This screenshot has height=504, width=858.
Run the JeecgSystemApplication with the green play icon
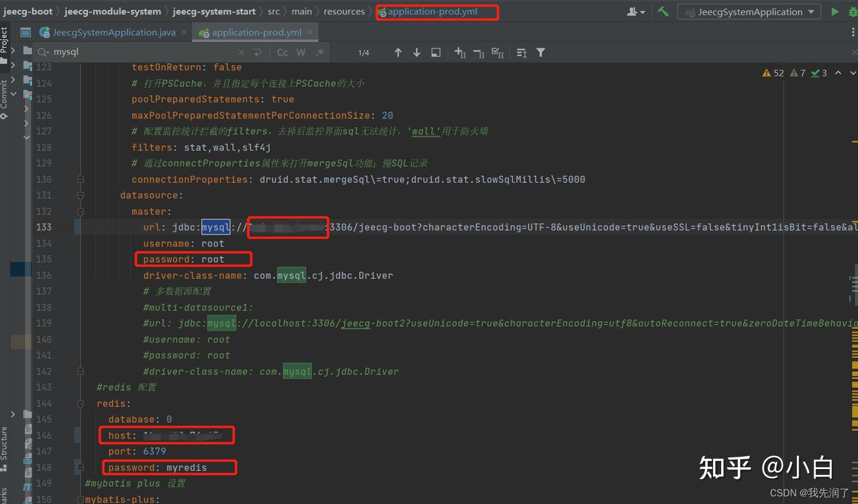pyautogui.click(x=835, y=11)
